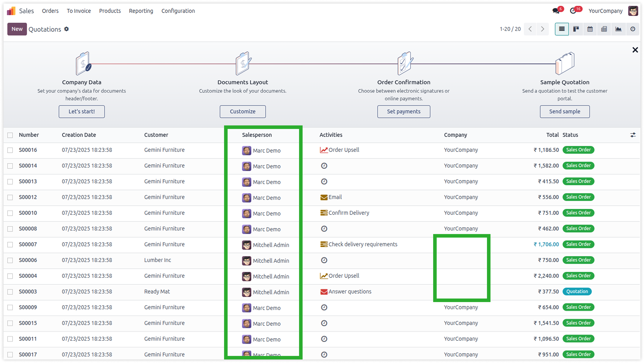Open the YourCompany company switcher
This screenshot has width=644, height=363.
(x=605, y=11)
